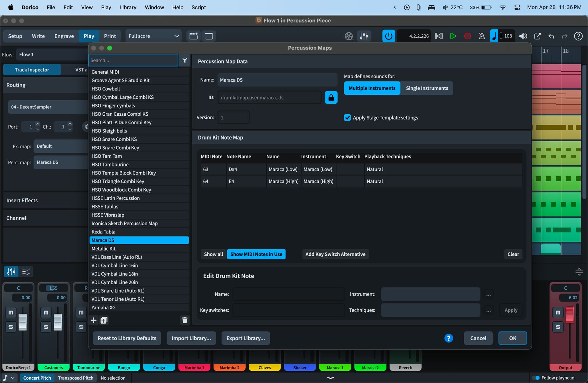The width and height of the screenshot is (588, 383).
Task: Switch to Engrave mode tab
Action: [x=64, y=36]
